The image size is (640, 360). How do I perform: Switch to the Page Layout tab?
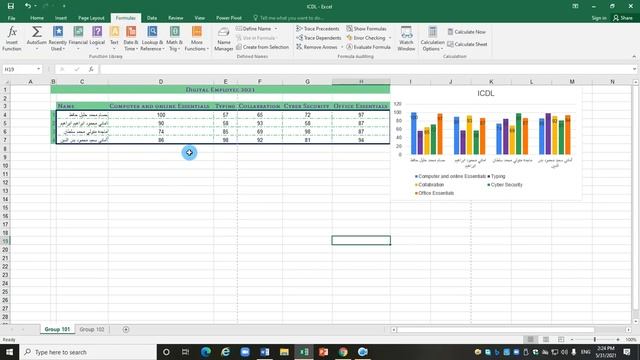[x=91, y=18]
